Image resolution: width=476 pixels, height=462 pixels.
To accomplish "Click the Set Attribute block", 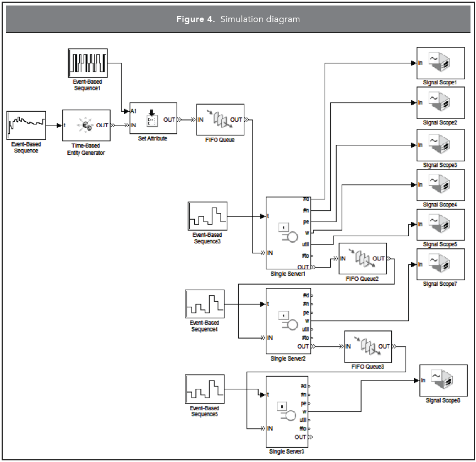I will point(152,118).
